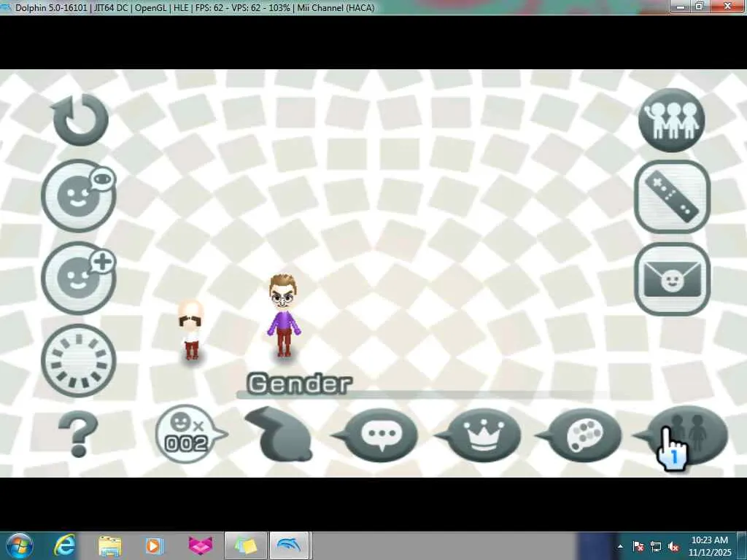
Task: Click the radial arrange Miis button
Action: point(79,360)
